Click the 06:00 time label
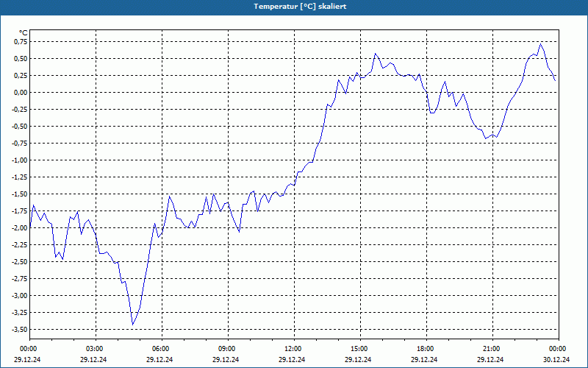Screen dimensions: 588x368 (162, 349)
